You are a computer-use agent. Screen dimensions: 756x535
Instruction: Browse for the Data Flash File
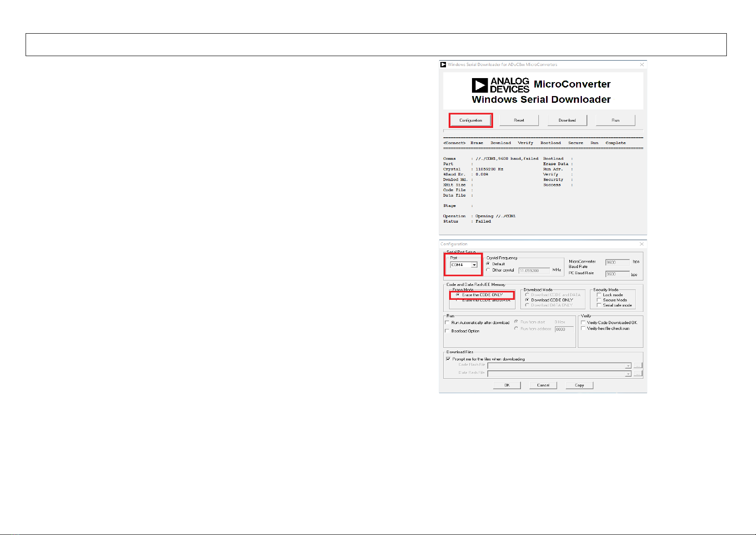tap(638, 373)
